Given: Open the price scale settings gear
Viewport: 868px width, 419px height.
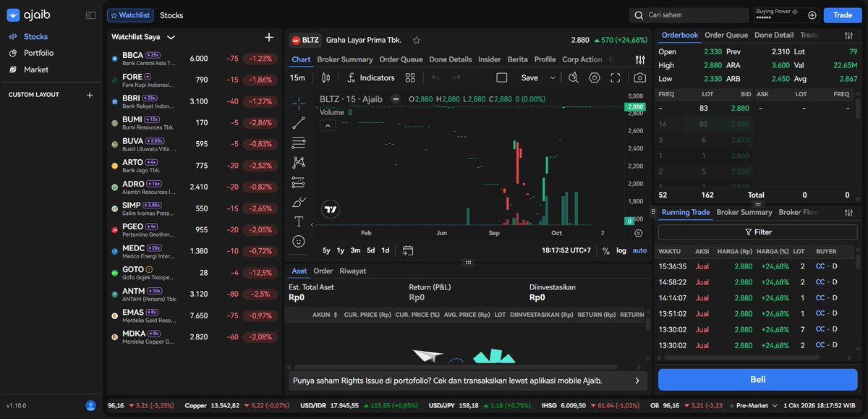Looking at the screenshot, I should click(638, 233).
